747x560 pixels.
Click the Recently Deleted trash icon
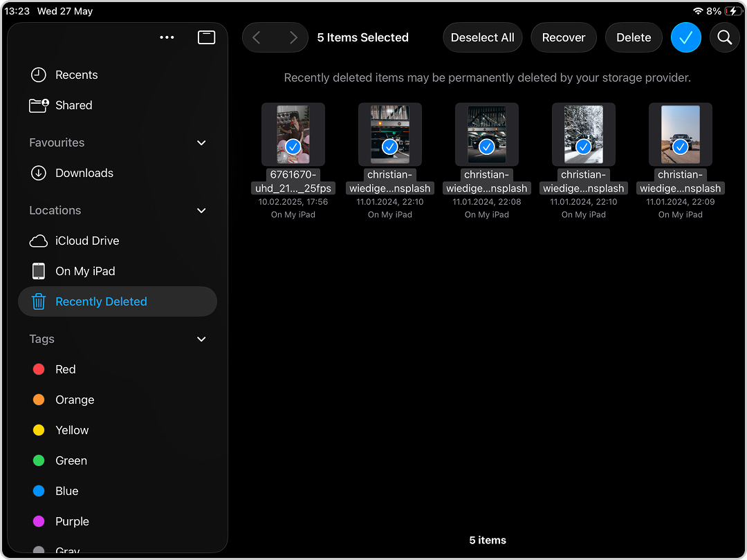39,301
